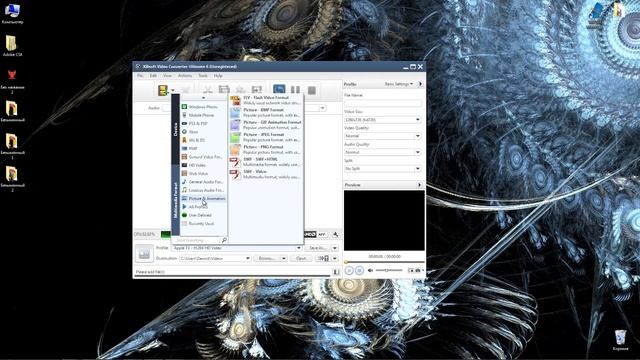Choose Picture - JPEG Format
This screenshot has height=360, width=640.
[266, 137]
